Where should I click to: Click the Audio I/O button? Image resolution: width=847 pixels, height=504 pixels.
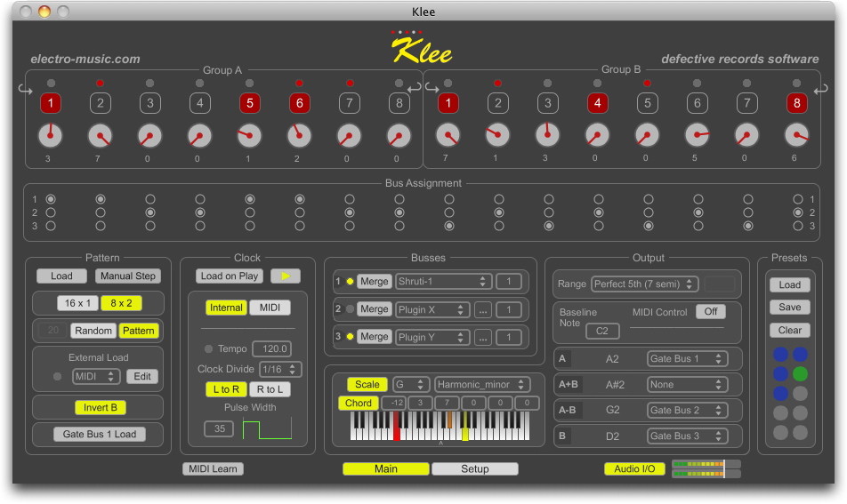[x=634, y=469]
